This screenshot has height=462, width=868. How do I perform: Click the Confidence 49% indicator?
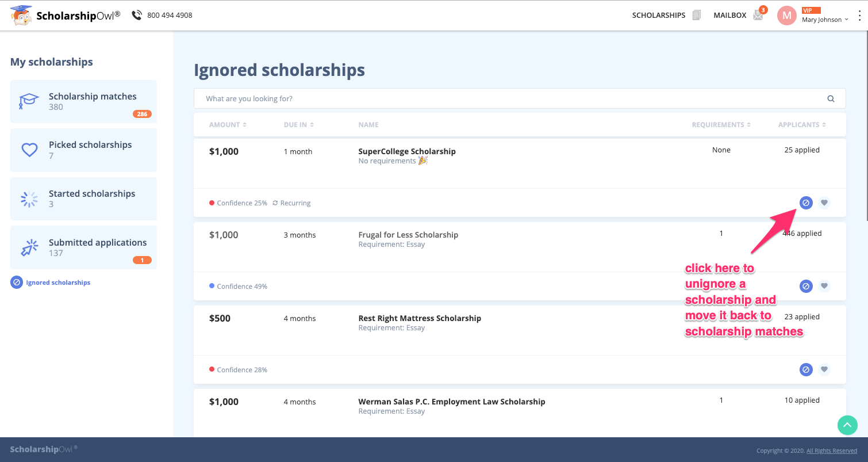click(x=238, y=287)
